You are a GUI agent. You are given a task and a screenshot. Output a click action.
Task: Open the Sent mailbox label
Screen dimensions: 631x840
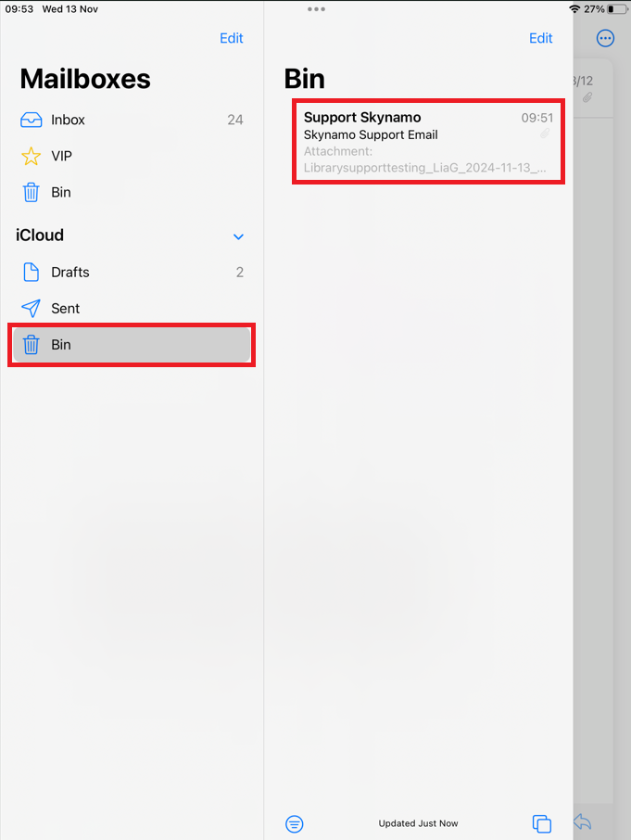tap(65, 308)
